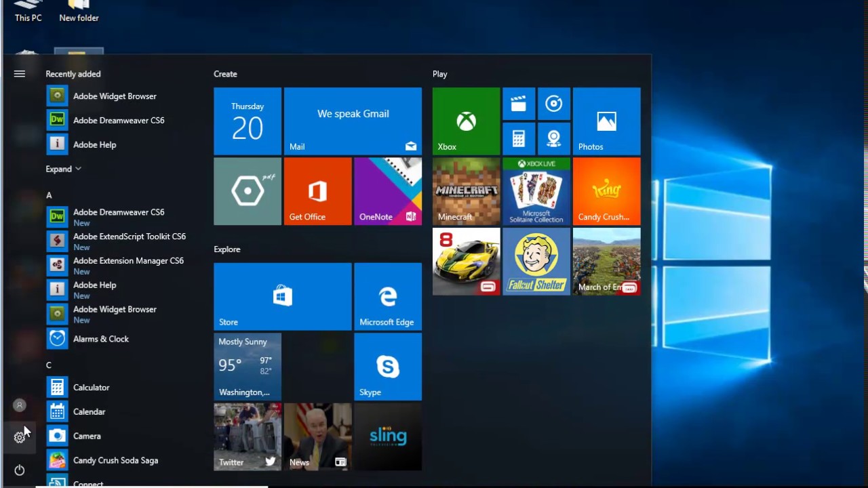Open the Twitter tile
Viewport: 868px width, 488px height.
click(248, 437)
